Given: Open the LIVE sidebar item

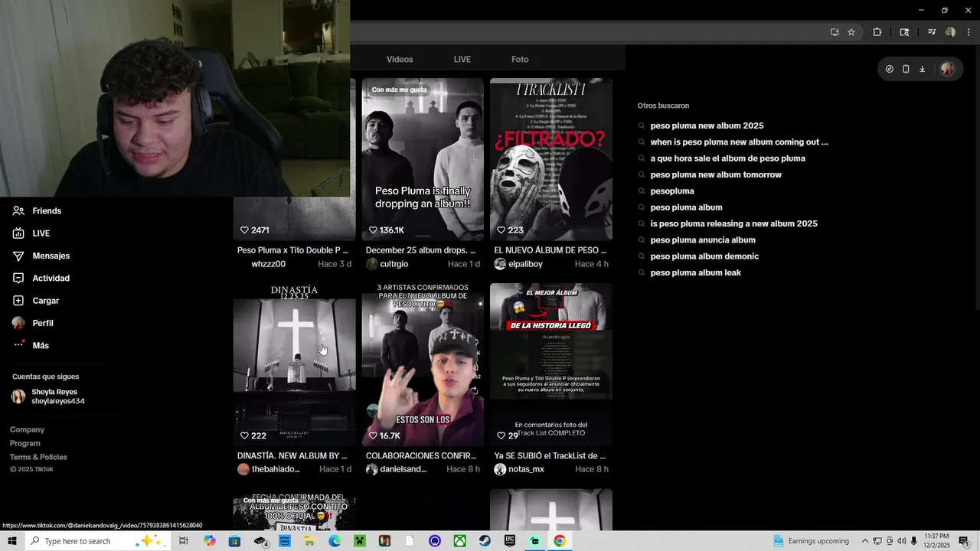Looking at the screenshot, I should (x=31, y=233).
